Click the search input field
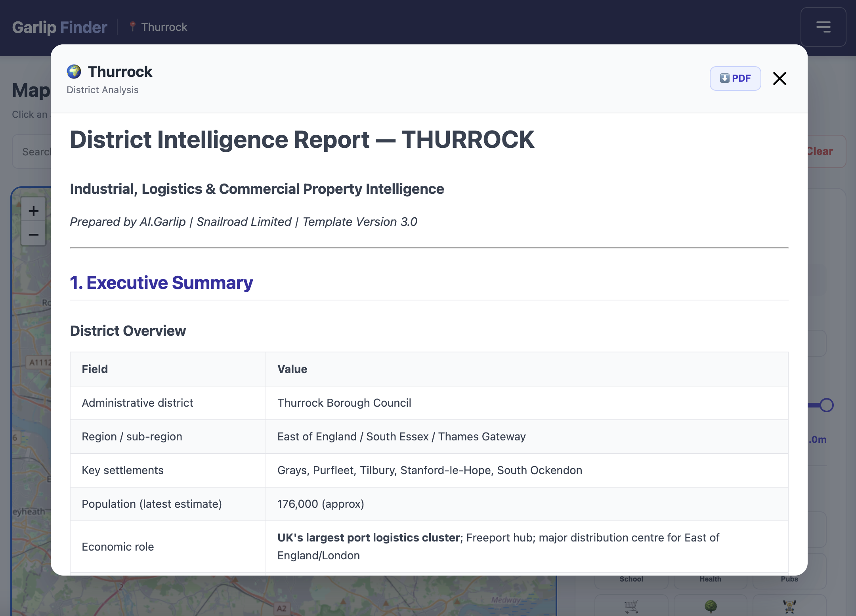Image resolution: width=856 pixels, height=616 pixels. point(32,151)
